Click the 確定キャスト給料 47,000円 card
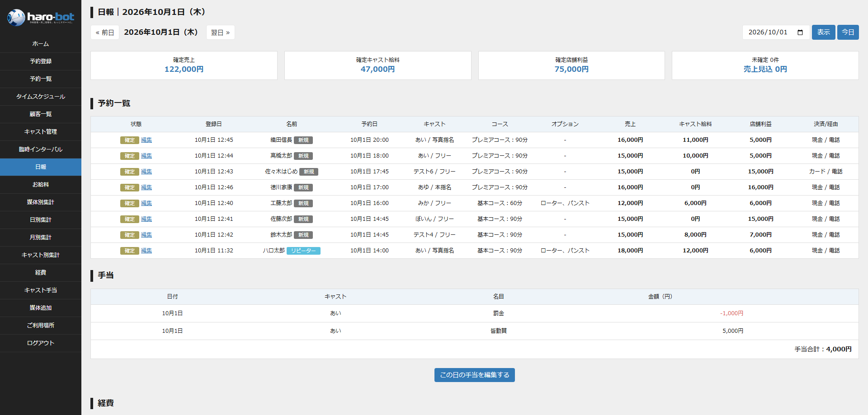 pos(378,65)
